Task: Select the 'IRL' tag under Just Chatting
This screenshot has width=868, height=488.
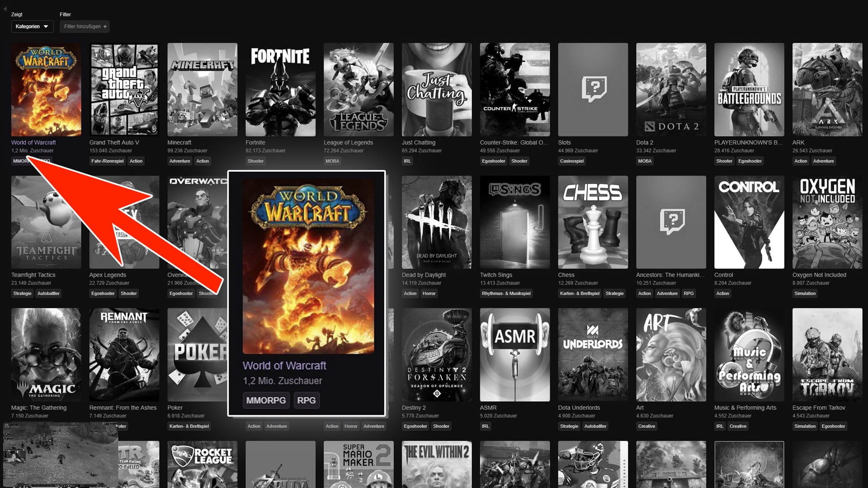Action: tap(407, 161)
